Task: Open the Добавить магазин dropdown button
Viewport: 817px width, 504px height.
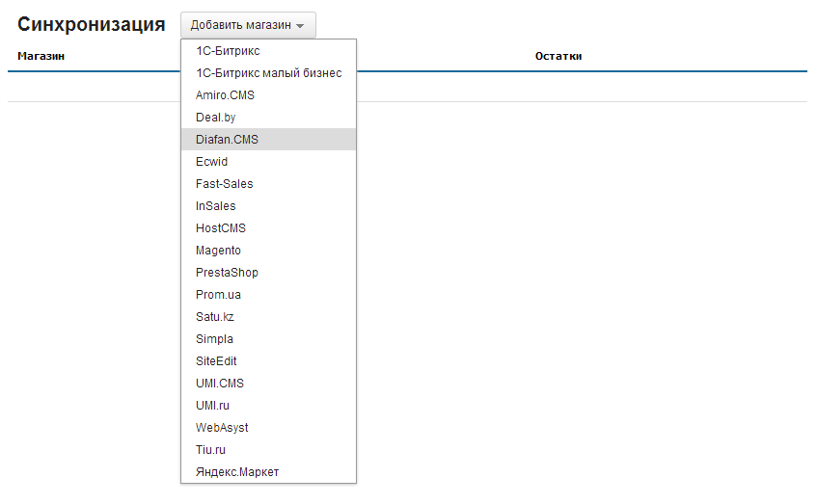Action: (248, 25)
